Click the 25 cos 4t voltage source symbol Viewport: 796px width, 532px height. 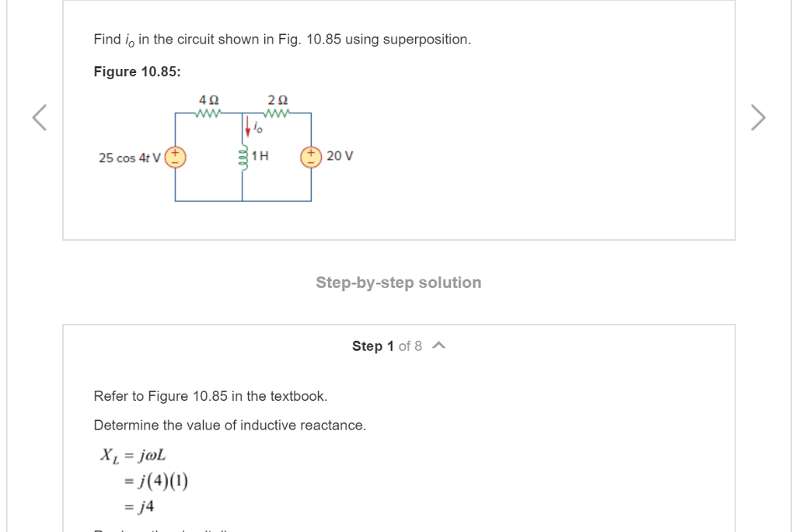click(x=175, y=157)
